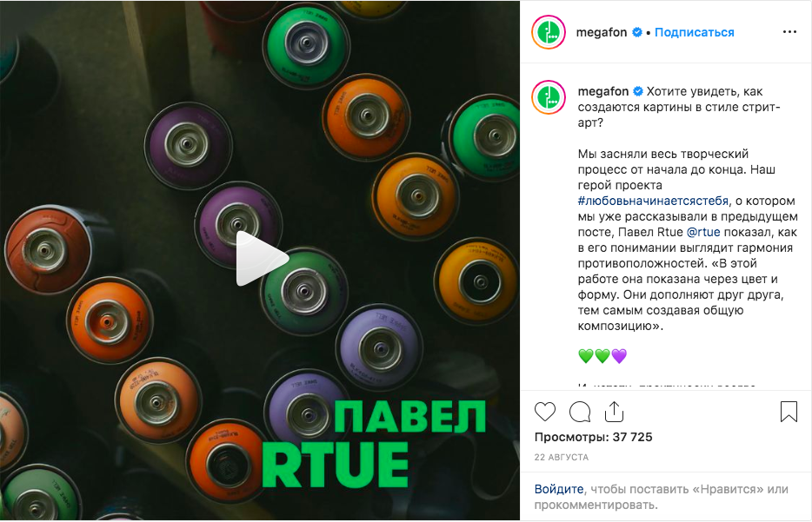Screen dimensions: 812x522
Task: Open the @rtue profile mention
Action: click(x=703, y=232)
